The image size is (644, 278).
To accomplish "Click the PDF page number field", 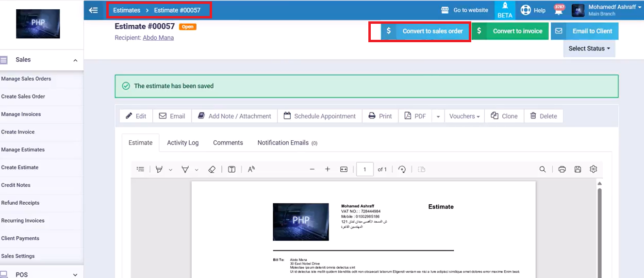I will 364,169.
